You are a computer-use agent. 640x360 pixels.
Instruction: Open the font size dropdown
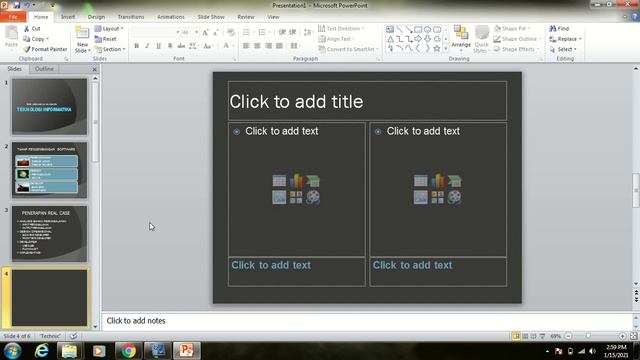click(196, 32)
